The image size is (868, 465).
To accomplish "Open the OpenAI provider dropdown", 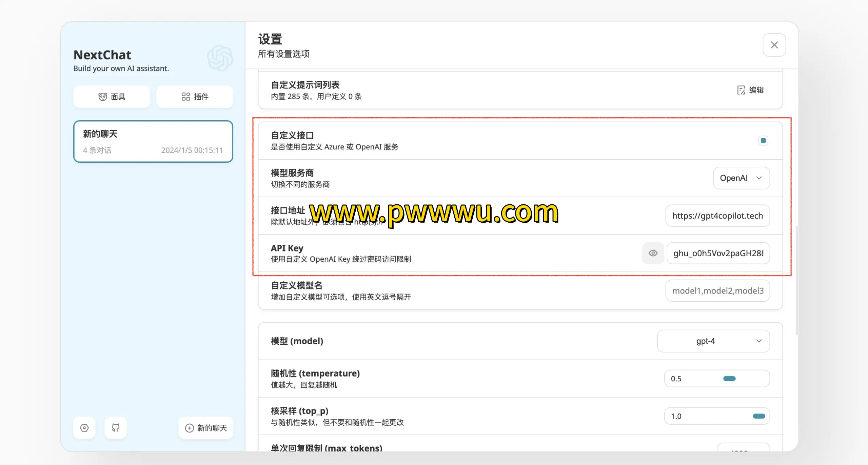I will (x=741, y=178).
